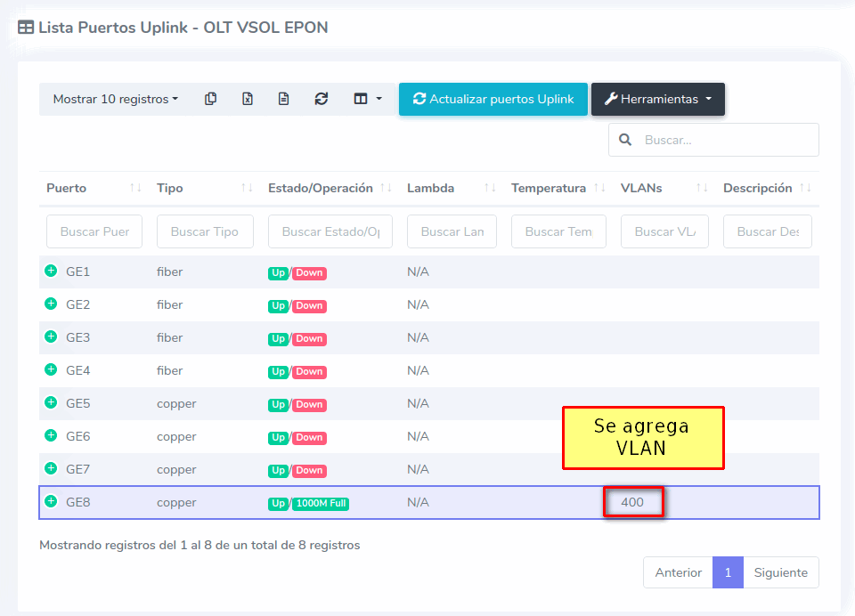Screen dimensions: 855x616
Task: Open the Mostrar 10 registros dropdown
Action: click(x=115, y=99)
